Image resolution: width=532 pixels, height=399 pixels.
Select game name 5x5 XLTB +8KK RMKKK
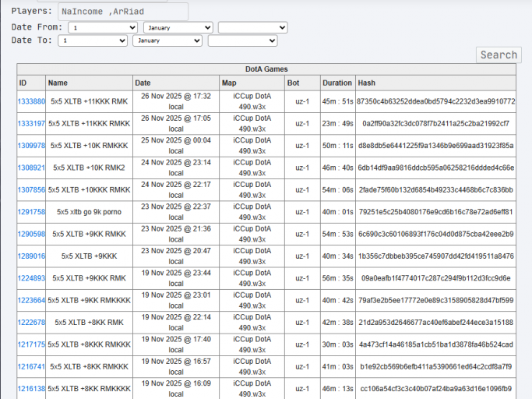pos(90,366)
